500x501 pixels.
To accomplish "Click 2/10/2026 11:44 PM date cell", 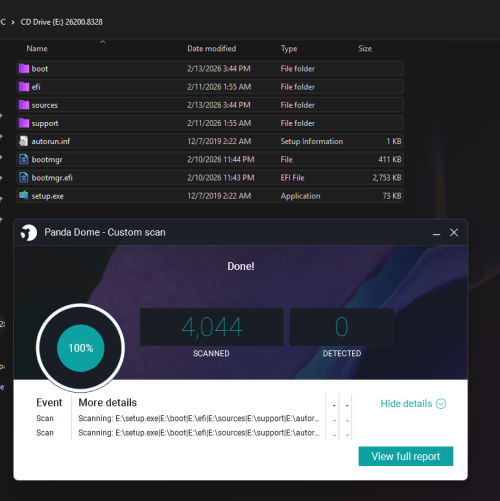I will 221,160.
